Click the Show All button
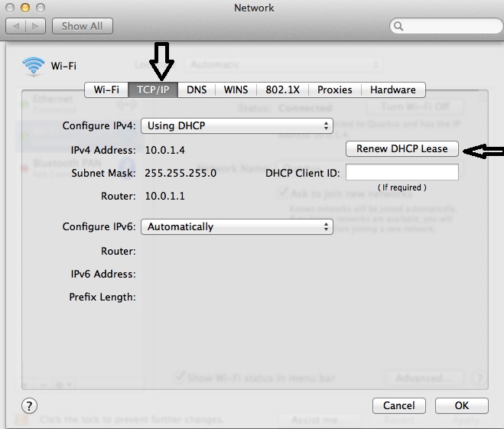 point(83,26)
